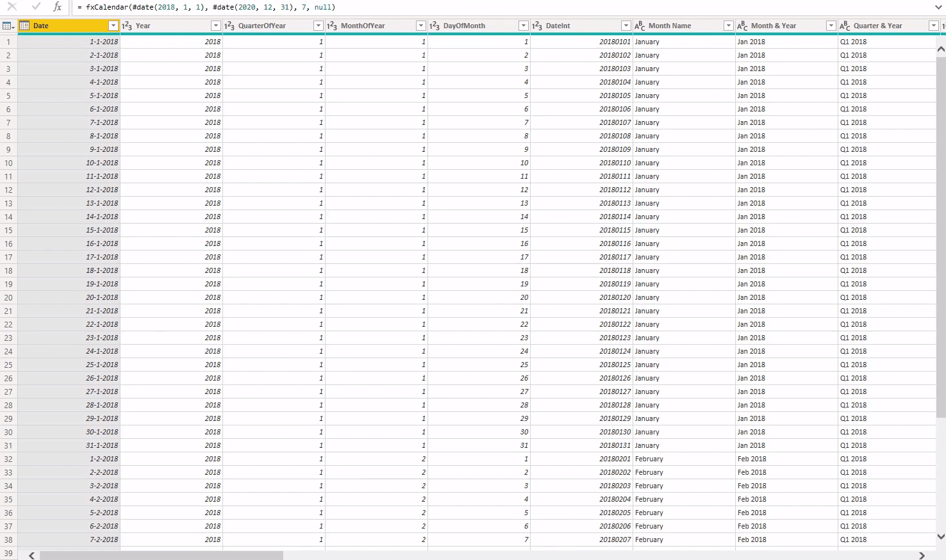Open the Year column filter dropdown
The image size is (946, 560).
click(x=216, y=26)
